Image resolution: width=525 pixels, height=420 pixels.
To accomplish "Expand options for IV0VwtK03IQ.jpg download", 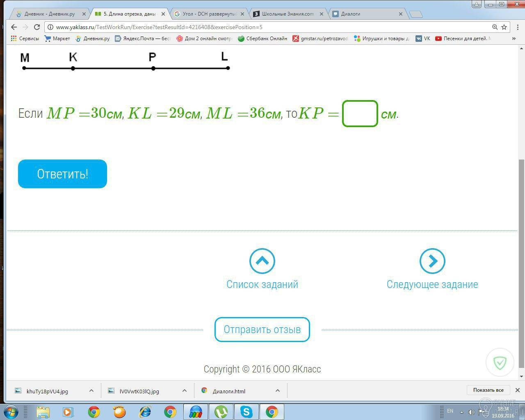I will click(185, 391).
